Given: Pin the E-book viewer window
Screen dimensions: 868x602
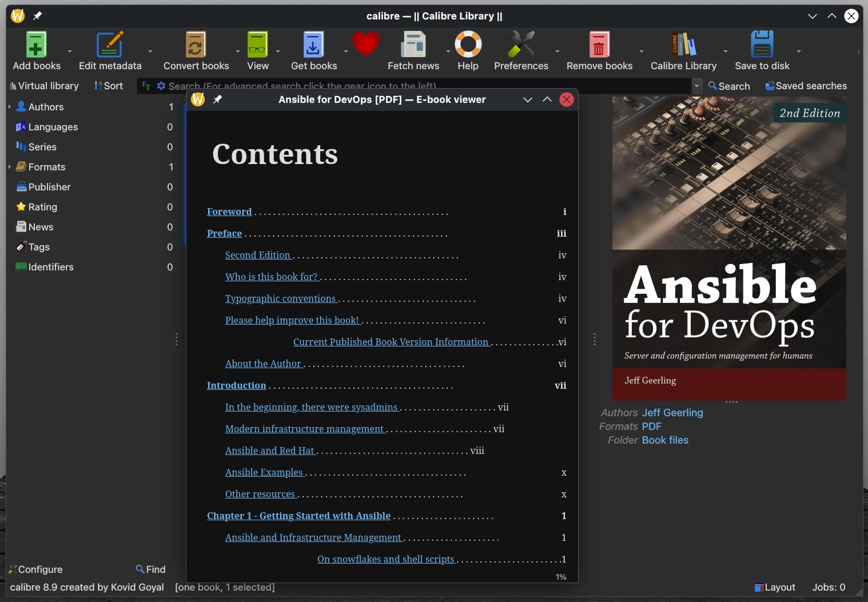Looking at the screenshot, I should tap(218, 99).
